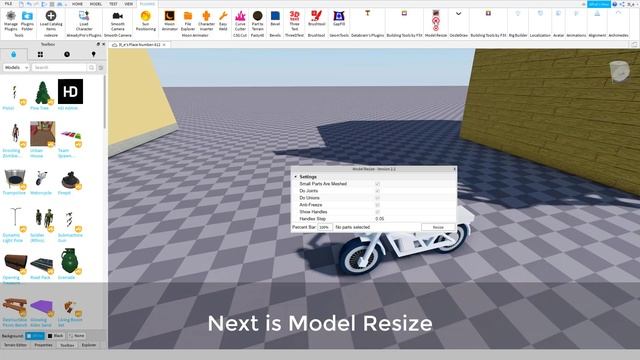Viewport: 640px width, 360px height.
Task: Launch the Load Character plugin
Action: click(84, 21)
